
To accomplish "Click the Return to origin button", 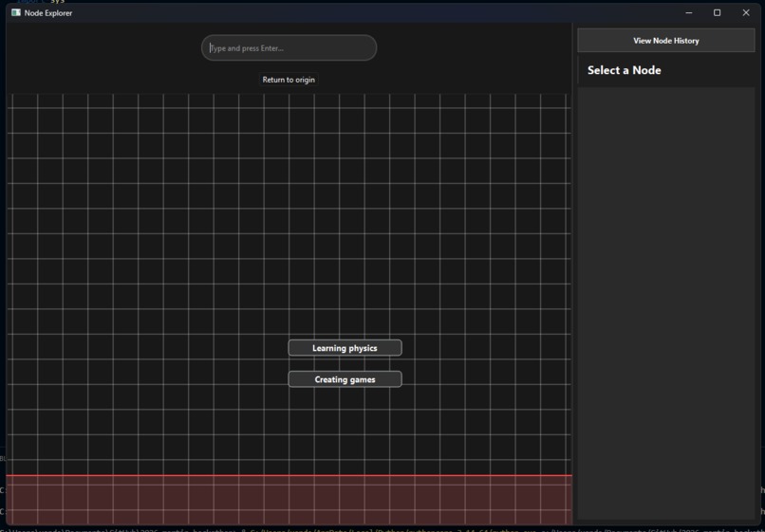I will [289, 80].
